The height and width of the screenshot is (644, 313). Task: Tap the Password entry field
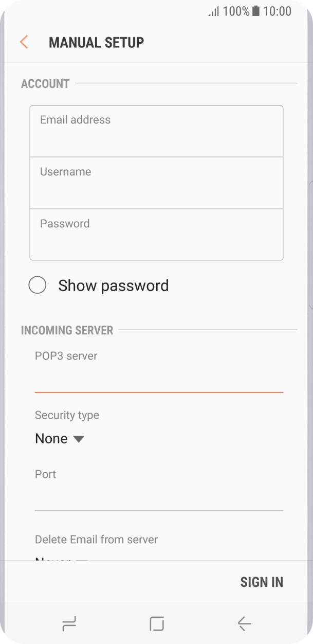click(x=156, y=234)
